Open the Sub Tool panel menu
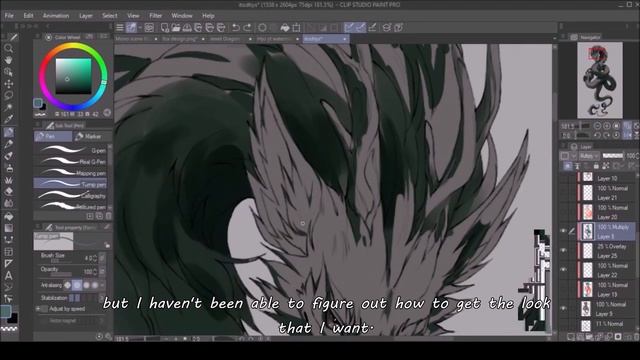Viewport: 640px width, 360px height. pos(37,125)
